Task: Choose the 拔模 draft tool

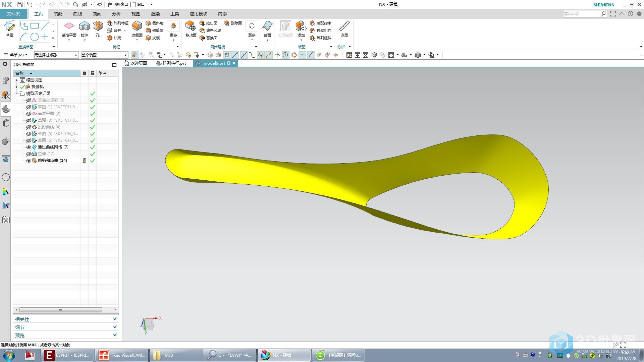Action: click(x=153, y=38)
